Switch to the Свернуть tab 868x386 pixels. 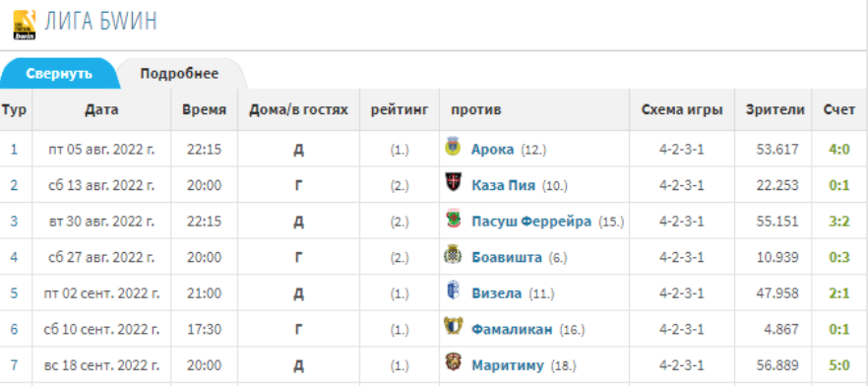coord(59,74)
